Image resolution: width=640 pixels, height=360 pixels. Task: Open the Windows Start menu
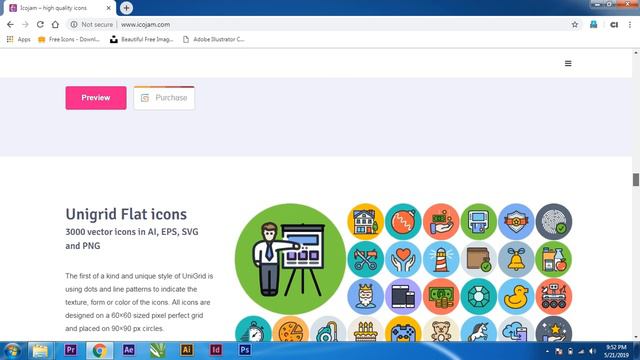[12, 351]
